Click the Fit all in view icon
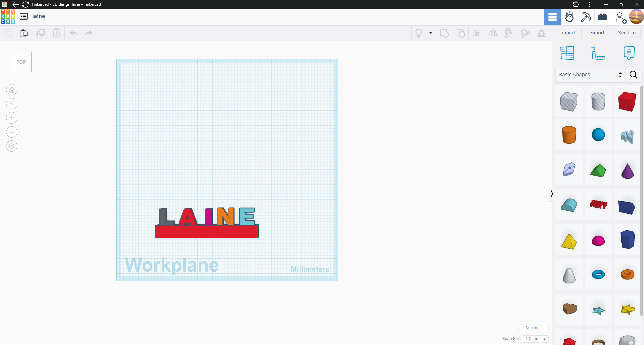The image size is (644, 345). coord(12,104)
